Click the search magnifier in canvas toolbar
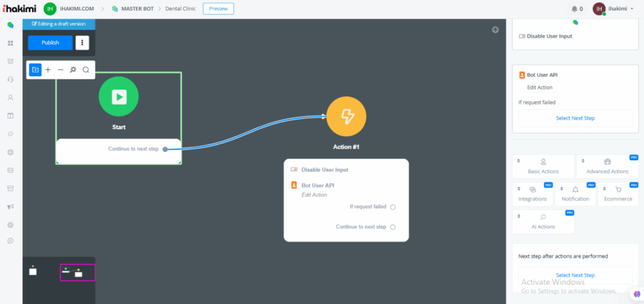This screenshot has height=304, width=644. pos(86,70)
